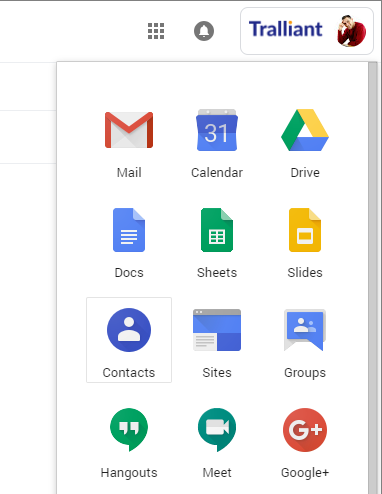Open the Tralliant account profile picture
Viewport: 382px width, 494px height.
[x=351, y=31]
